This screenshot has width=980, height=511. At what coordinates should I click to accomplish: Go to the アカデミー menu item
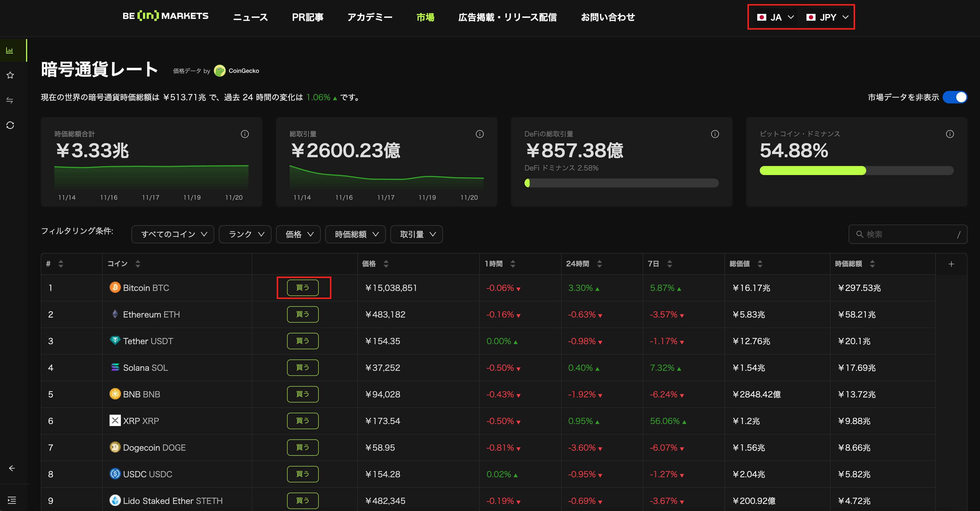pyautogui.click(x=369, y=17)
